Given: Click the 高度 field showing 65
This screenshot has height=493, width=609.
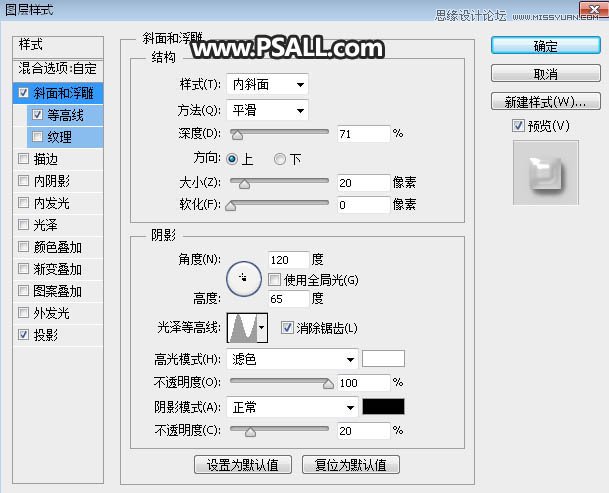Looking at the screenshot, I should 289,299.
